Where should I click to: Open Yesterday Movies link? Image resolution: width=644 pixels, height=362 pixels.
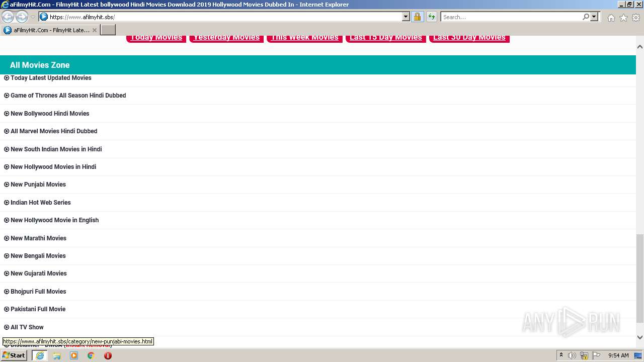pyautogui.click(x=226, y=37)
